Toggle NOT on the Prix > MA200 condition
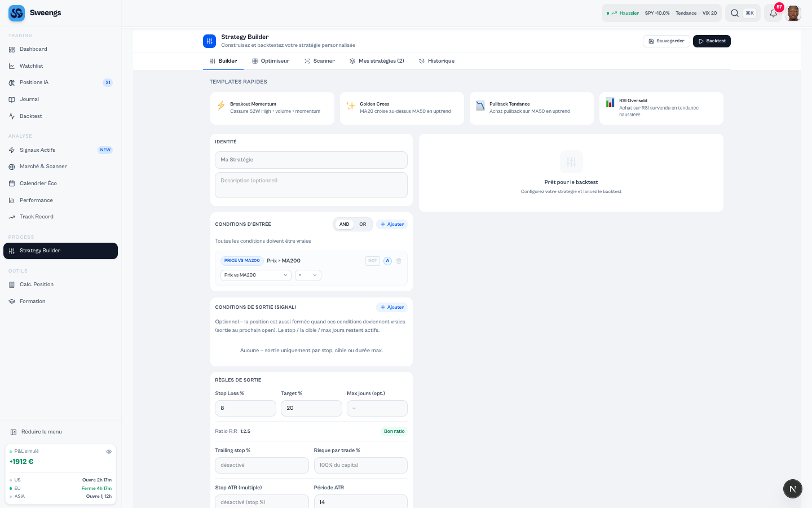 pos(373,261)
